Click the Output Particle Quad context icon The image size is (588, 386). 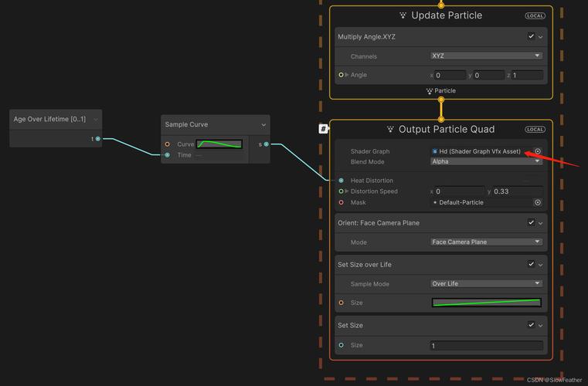click(x=390, y=129)
